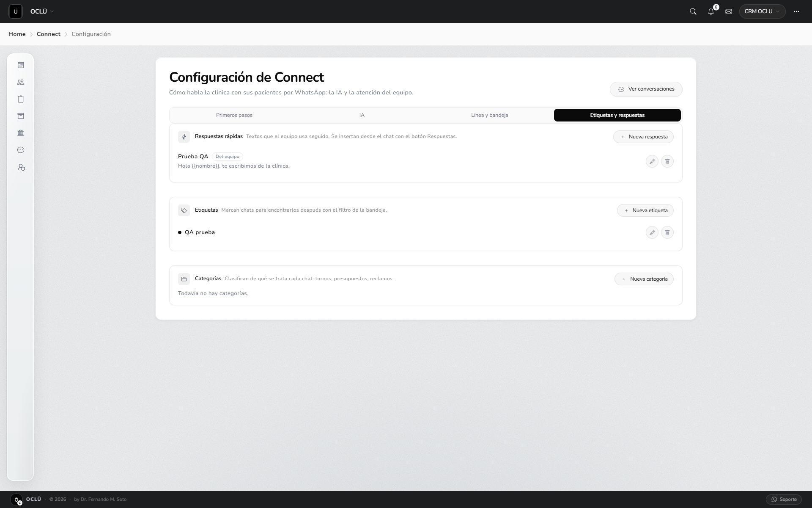Open Soporte WhatsApp button in footer

tap(784, 500)
